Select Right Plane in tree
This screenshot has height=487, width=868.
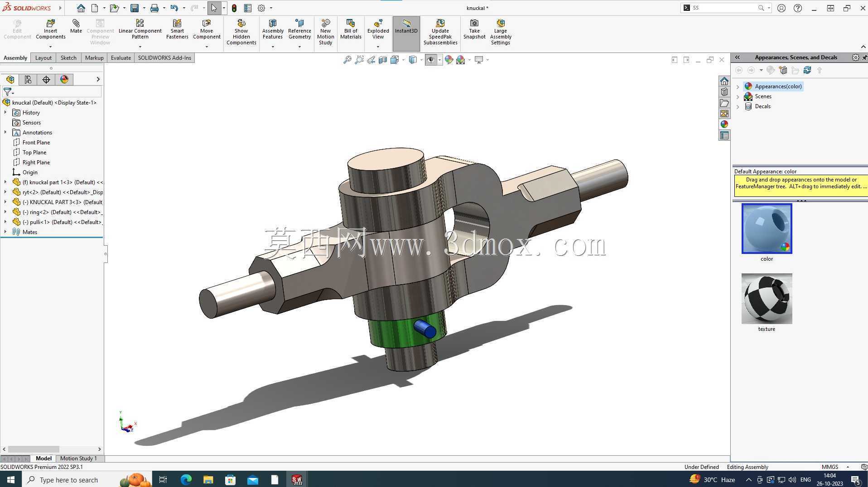pos(36,162)
